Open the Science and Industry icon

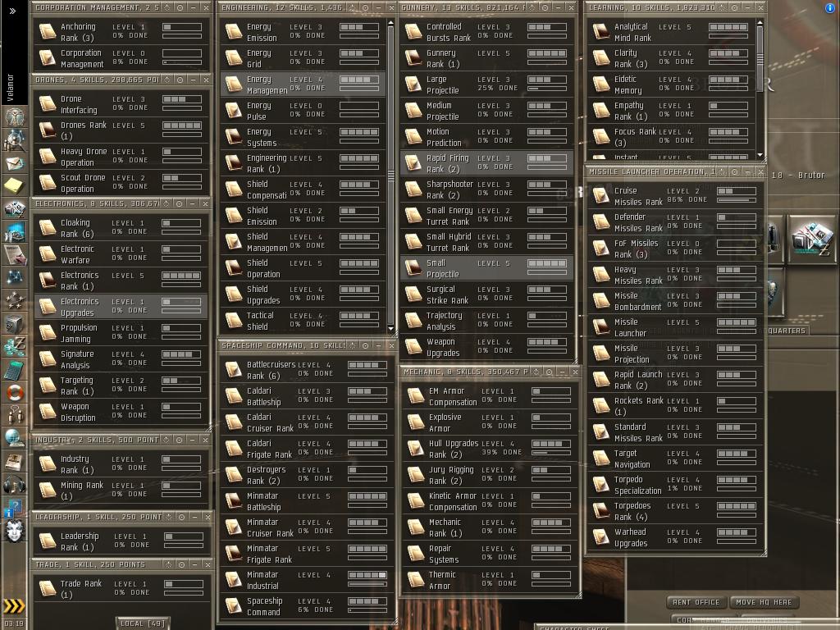(x=15, y=254)
